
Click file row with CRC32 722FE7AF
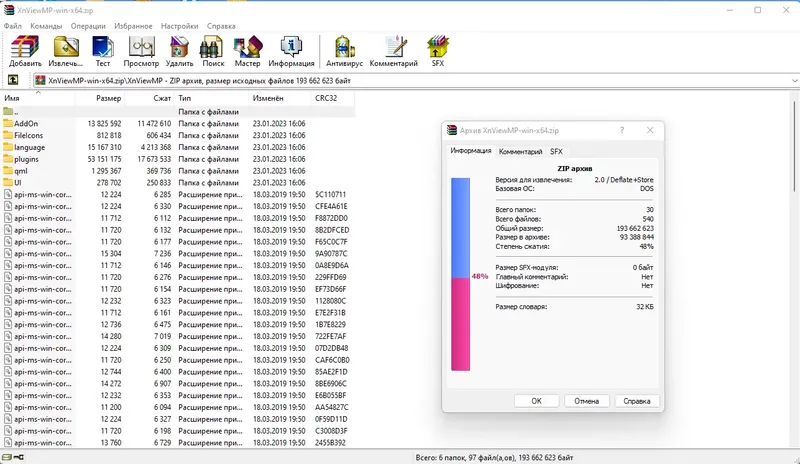coord(178,336)
